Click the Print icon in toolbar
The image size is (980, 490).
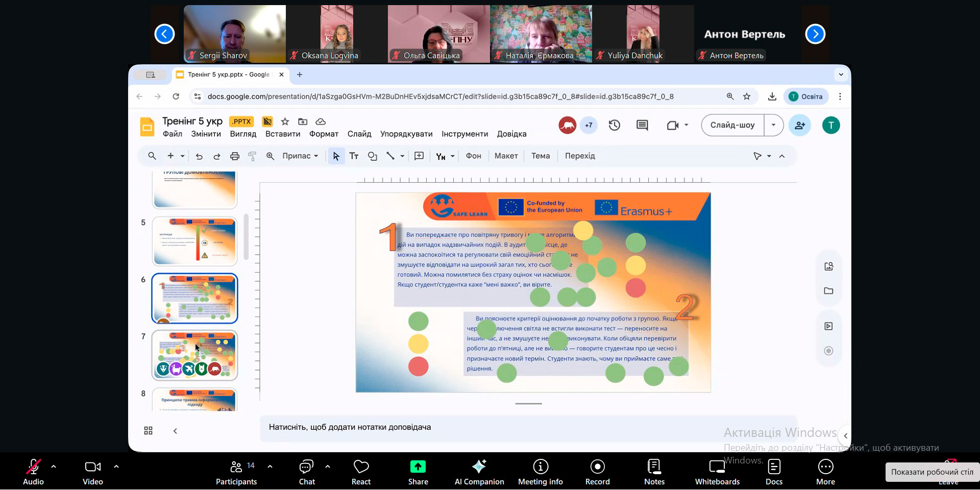point(234,156)
